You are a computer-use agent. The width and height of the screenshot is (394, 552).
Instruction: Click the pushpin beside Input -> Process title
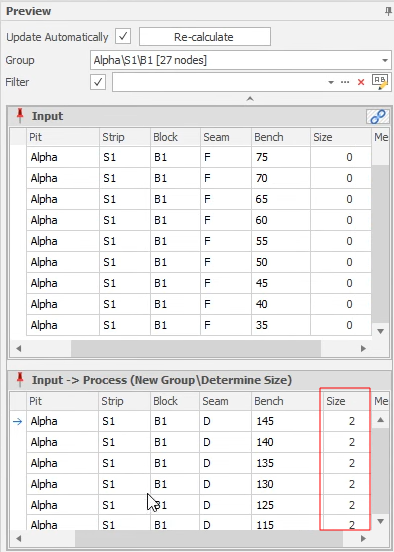click(x=20, y=380)
